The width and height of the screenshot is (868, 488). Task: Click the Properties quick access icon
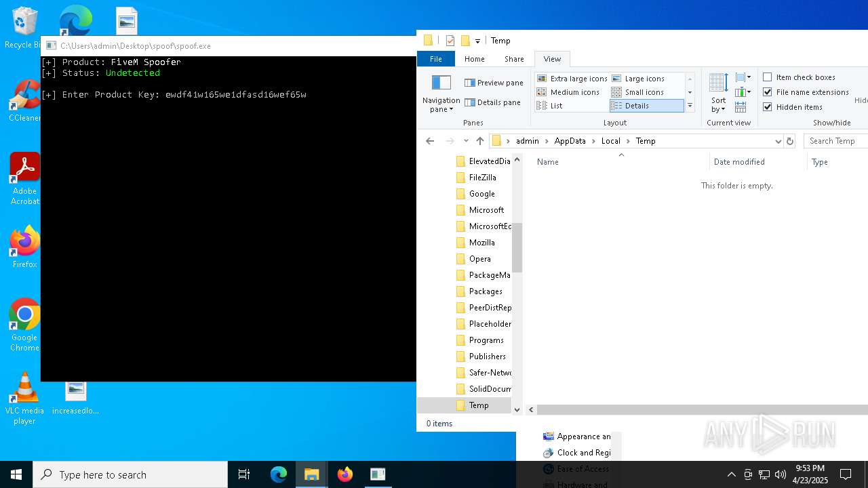point(450,41)
